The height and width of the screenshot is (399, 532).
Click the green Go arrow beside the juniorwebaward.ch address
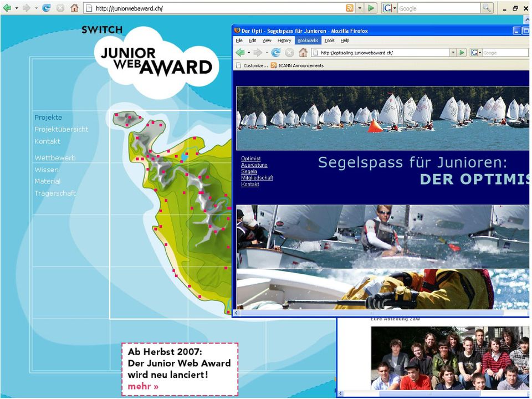click(371, 8)
